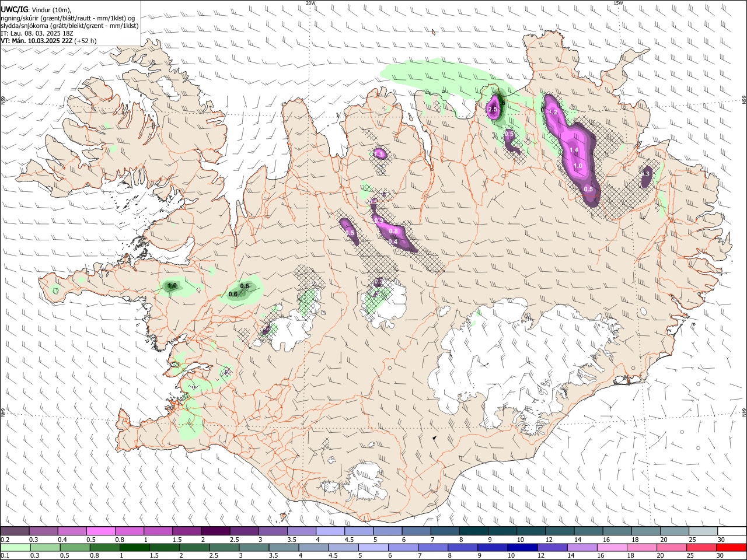Click the '0.1' label in the lower legend

point(5,556)
